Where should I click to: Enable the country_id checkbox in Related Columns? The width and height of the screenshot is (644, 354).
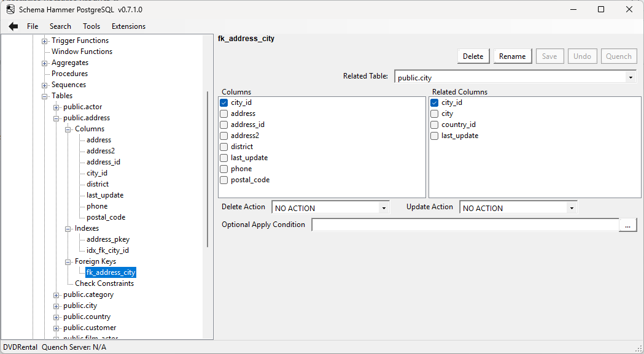(434, 124)
